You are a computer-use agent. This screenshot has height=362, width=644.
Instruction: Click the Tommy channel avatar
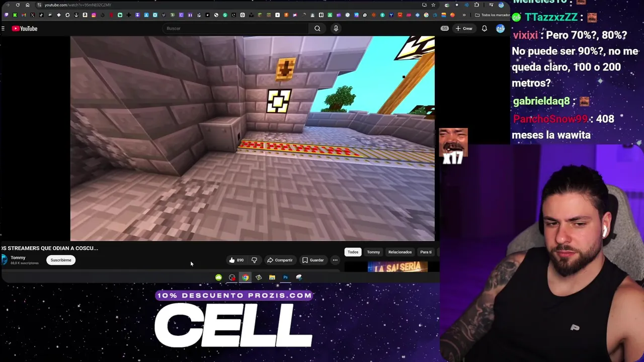(x=4, y=260)
